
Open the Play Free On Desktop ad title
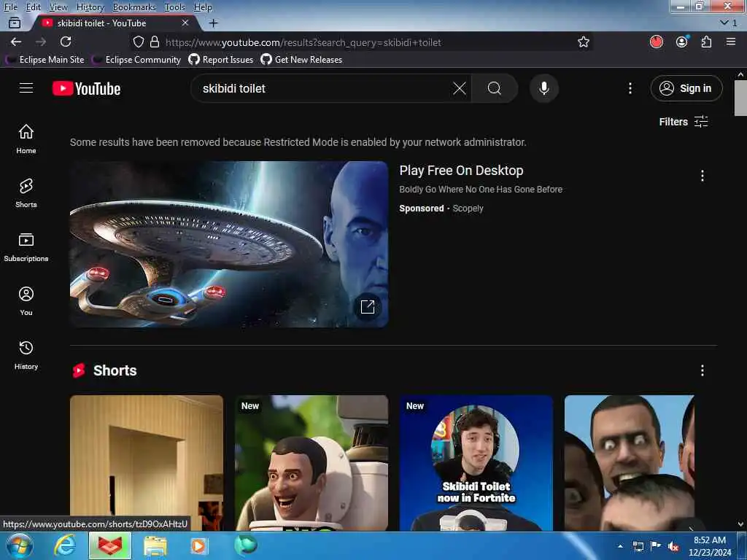pyautogui.click(x=461, y=171)
